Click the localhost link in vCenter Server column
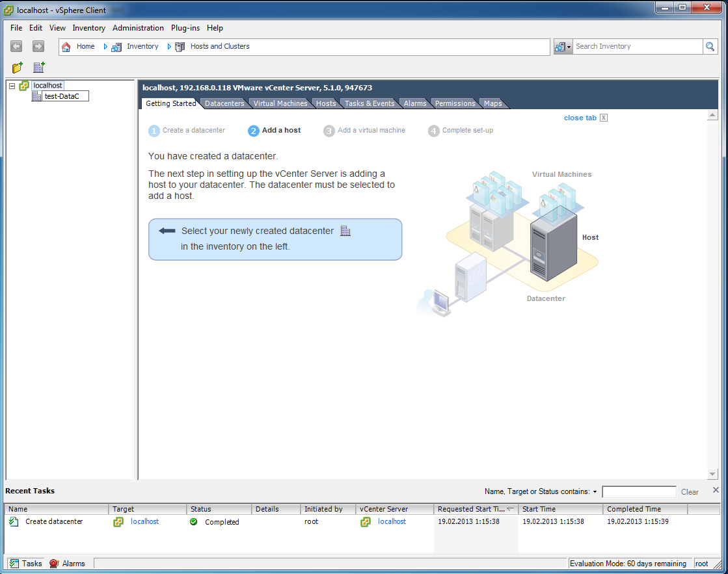 tap(392, 521)
